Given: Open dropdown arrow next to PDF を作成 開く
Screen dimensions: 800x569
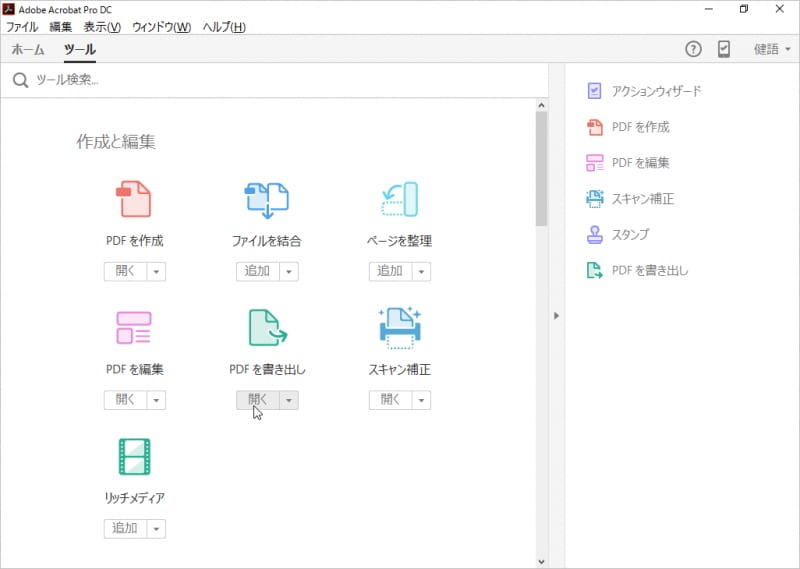Looking at the screenshot, I should (156, 271).
